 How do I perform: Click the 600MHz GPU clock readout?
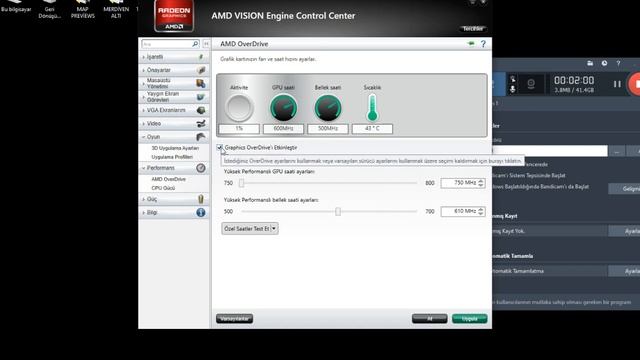click(283, 129)
